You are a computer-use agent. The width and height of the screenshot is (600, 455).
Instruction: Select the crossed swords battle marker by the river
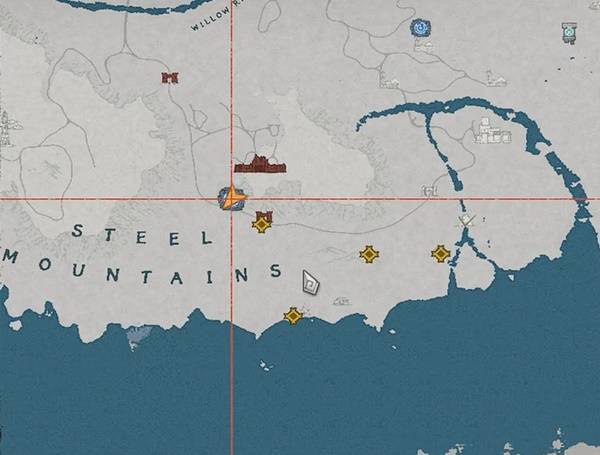[466, 221]
